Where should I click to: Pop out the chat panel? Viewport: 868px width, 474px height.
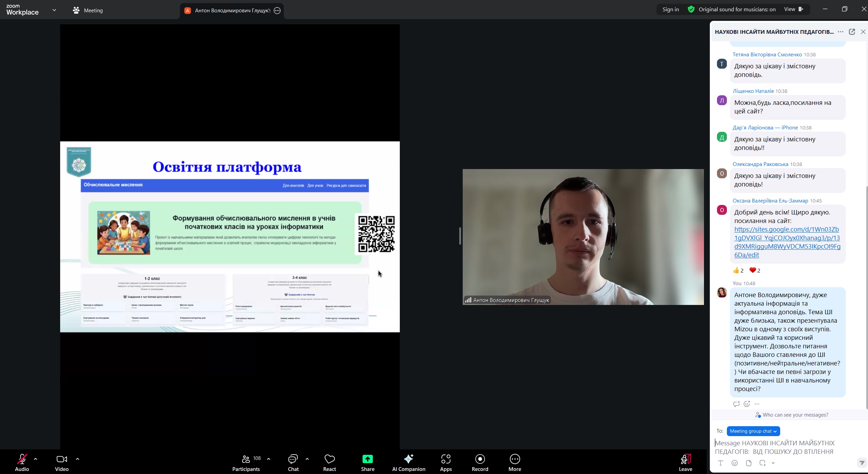click(x=852, y=32)
